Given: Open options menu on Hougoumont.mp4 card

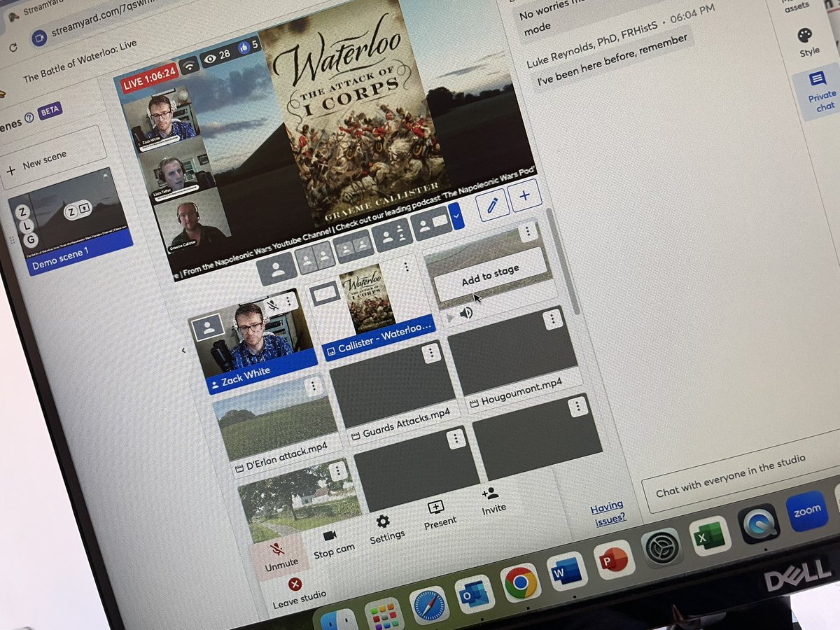Looking at the screenshot, I should [x=553, y=318].
